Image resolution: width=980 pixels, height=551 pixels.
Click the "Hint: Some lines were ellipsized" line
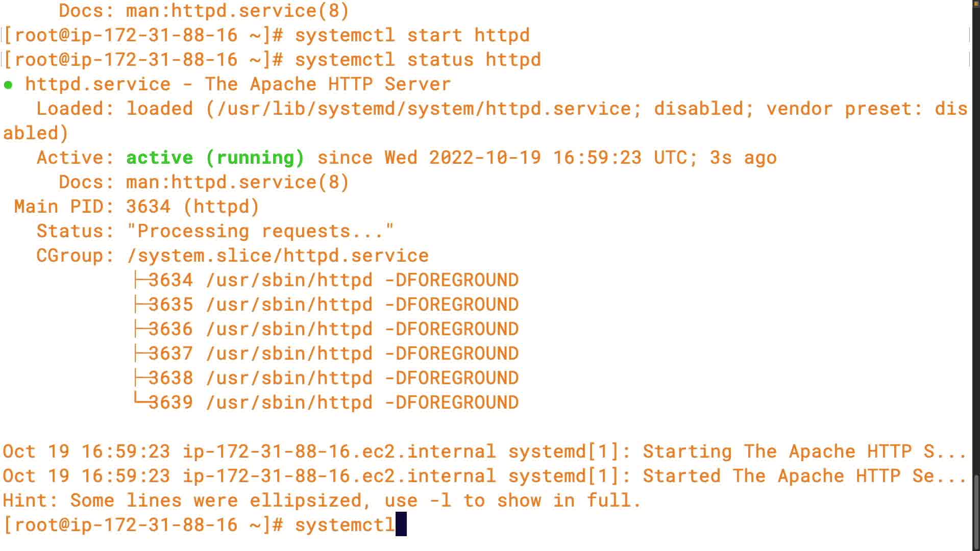point(322,500)
